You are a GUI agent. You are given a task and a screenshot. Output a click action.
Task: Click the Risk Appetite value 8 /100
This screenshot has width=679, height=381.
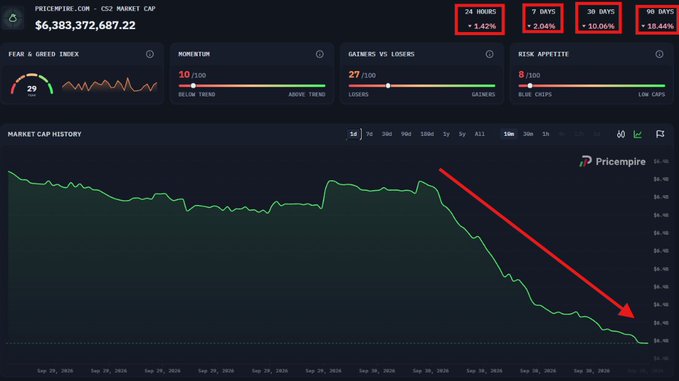529,74
